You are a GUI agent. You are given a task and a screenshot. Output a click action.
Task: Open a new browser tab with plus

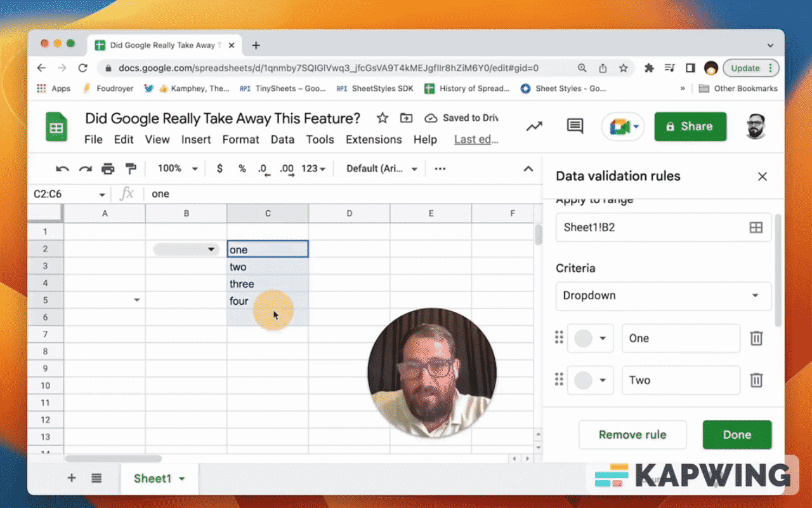pyautogui.click(x=256, y=45)
